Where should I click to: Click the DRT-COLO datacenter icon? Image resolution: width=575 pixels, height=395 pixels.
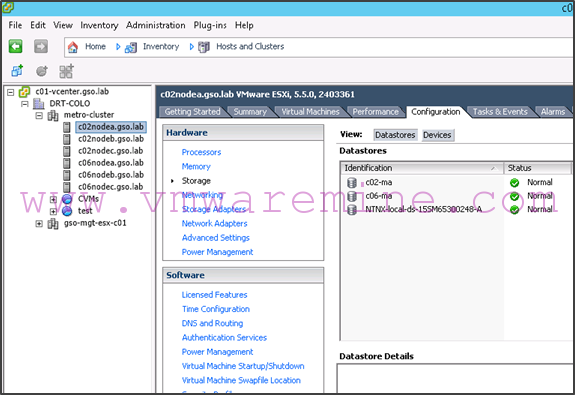pos(39,104)
